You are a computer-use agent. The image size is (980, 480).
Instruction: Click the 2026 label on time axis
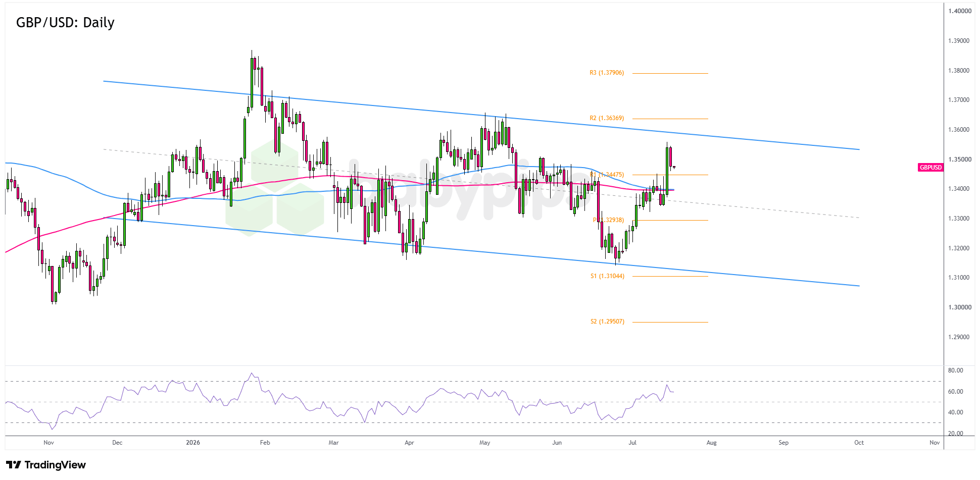click(x=193, y=443)
